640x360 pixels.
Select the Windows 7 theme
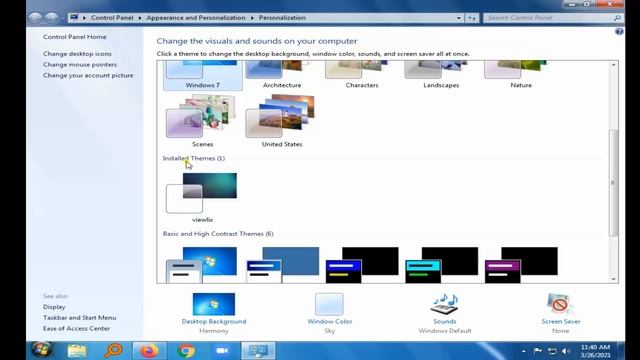point(202,76)
